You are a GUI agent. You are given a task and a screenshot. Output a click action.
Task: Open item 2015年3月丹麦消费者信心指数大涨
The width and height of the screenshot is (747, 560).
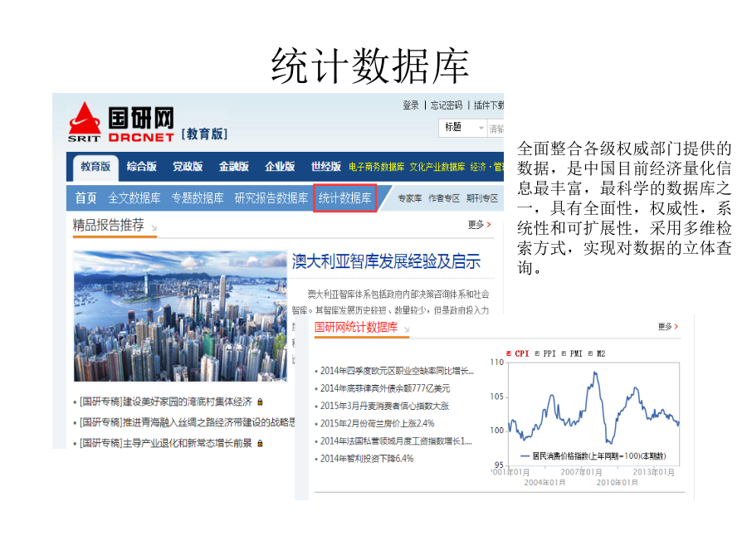(384, 407)
